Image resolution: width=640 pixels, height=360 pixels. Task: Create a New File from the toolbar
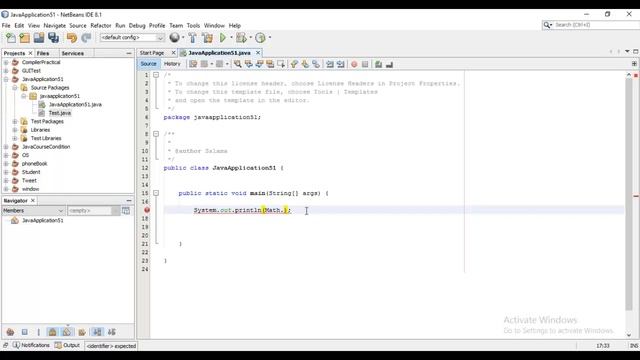(x=11, y=38)
